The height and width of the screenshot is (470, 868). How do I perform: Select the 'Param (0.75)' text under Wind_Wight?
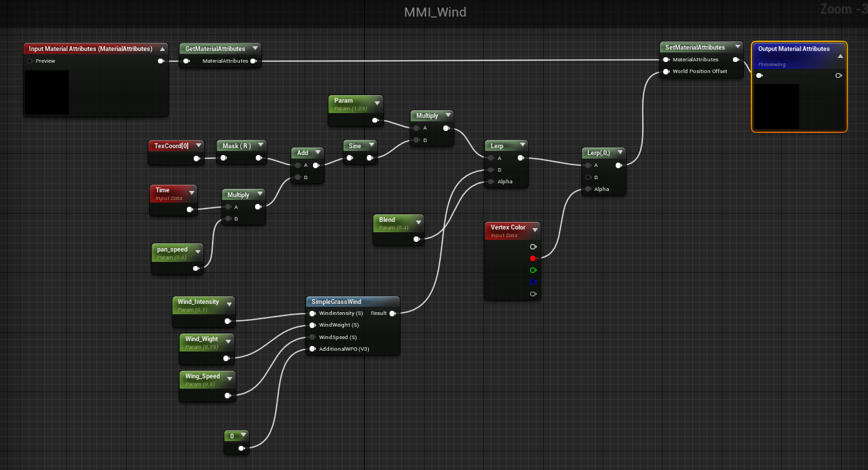pyautogui.click(x=202, y=347)
